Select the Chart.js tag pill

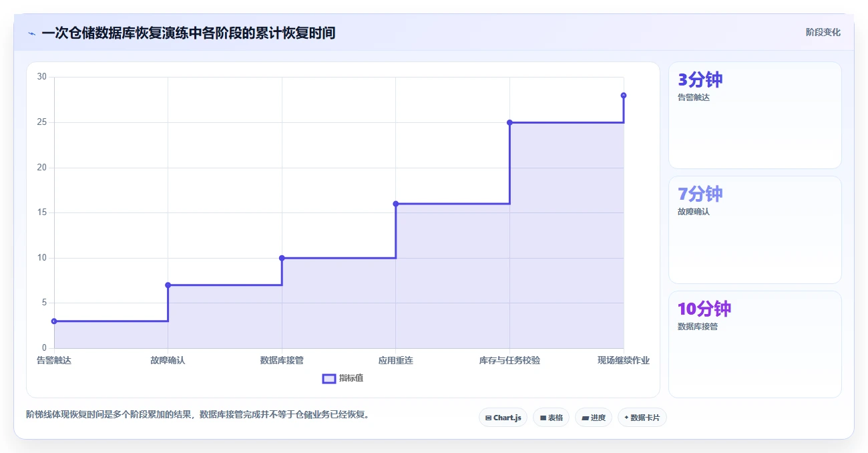(503, 418)
